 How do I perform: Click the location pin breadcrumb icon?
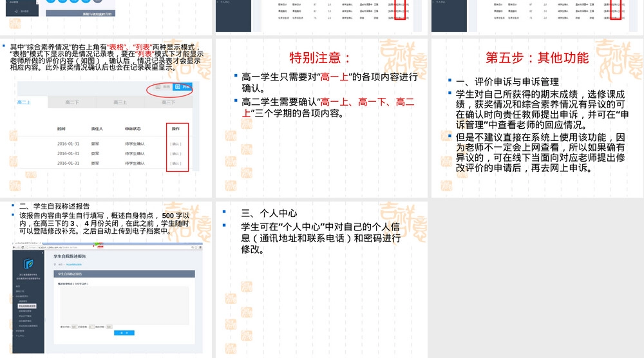[x=55, y=265]
